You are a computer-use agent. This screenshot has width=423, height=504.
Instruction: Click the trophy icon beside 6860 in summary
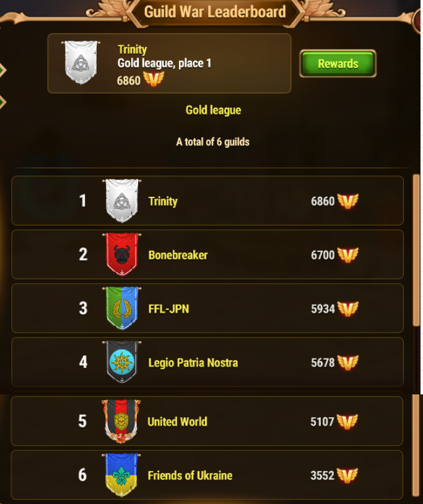point(154,79)
